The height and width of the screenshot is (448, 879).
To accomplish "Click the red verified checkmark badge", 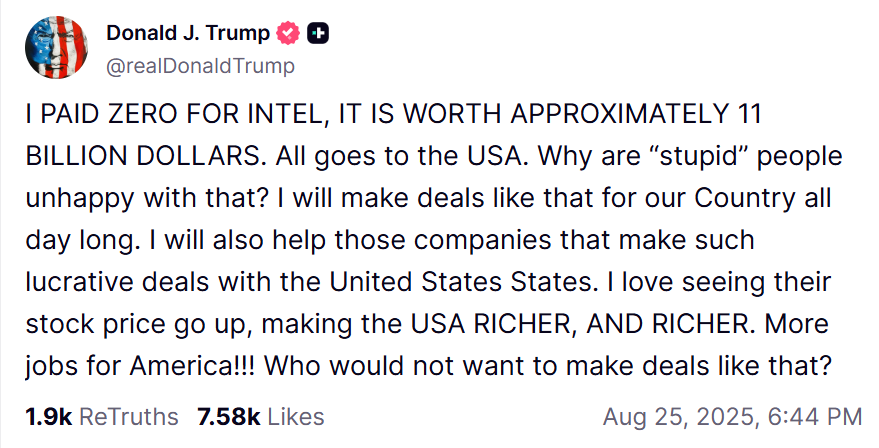I will 288,33.
